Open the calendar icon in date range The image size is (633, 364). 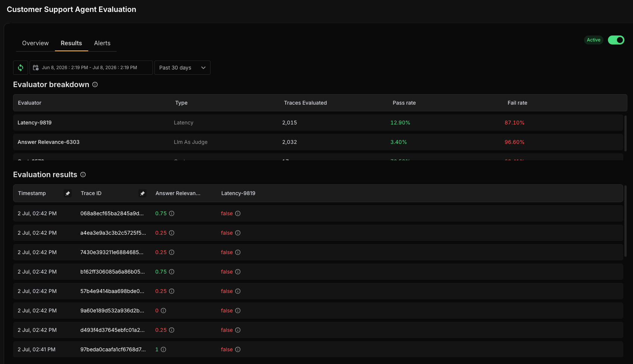click(x=36, y=68)
